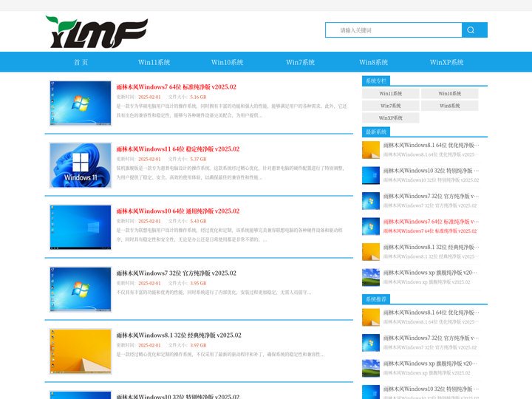532x399 pixels.
Task: Open Windows10 32位 特别纯净版 title in 最新系统
Action: pos(432,171)
